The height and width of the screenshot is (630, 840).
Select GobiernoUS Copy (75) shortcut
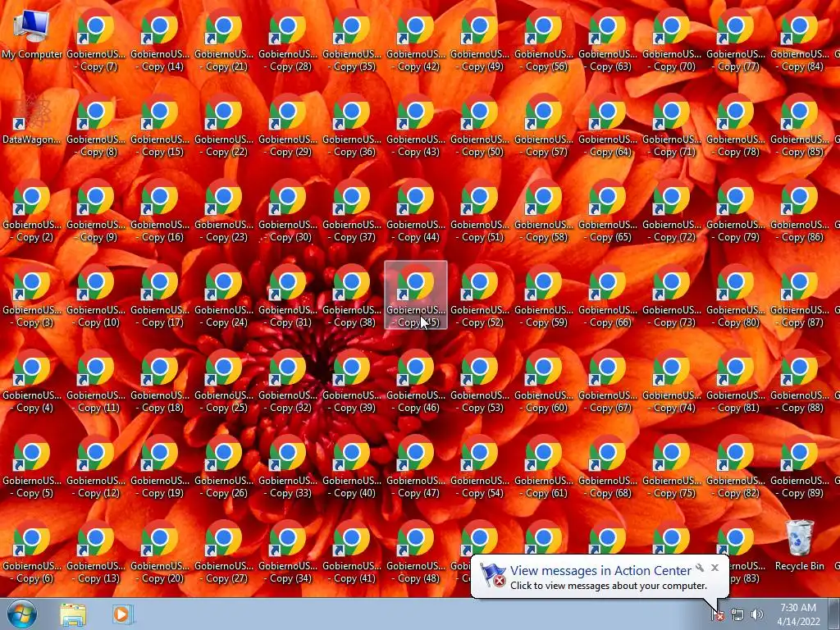[x=672, y=466]
